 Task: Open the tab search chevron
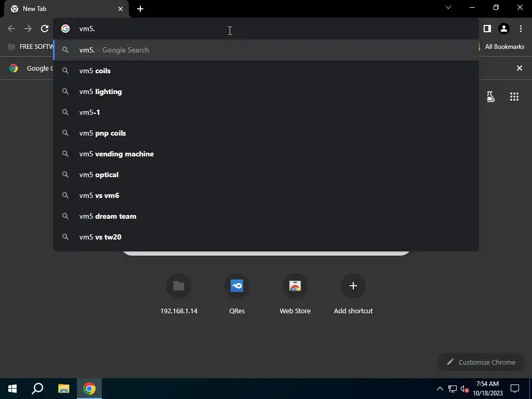(x=448, y=7)
